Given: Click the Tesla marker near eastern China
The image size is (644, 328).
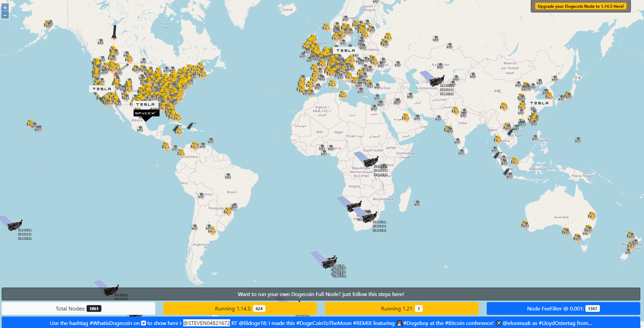Looking at the screenshot, I should point(539,103).
